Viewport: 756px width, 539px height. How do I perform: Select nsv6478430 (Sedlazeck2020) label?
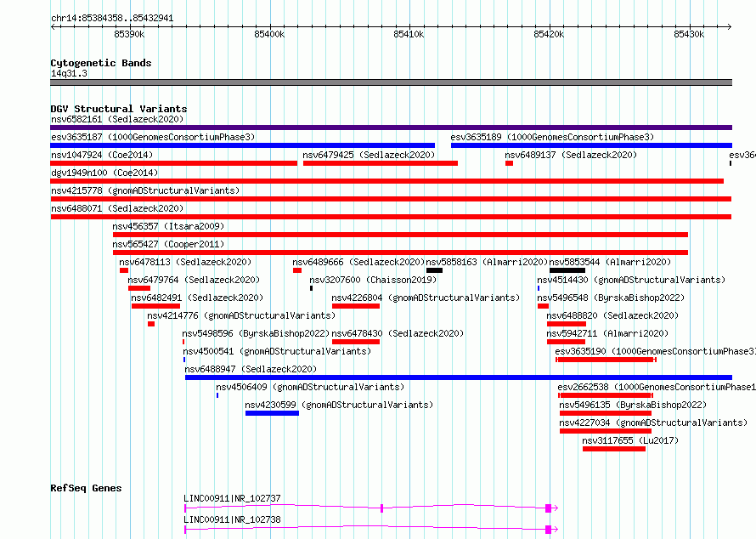click(398, 333)
